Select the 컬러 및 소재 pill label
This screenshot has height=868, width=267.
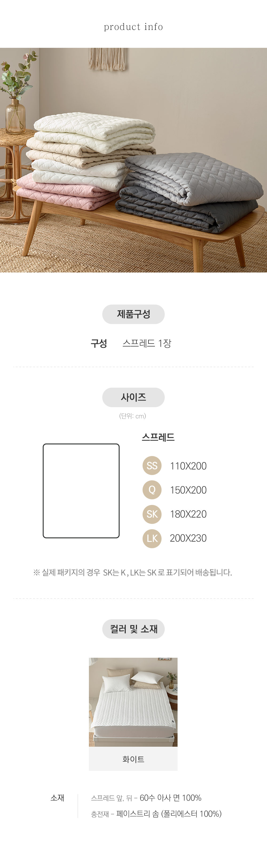[133, 629]
